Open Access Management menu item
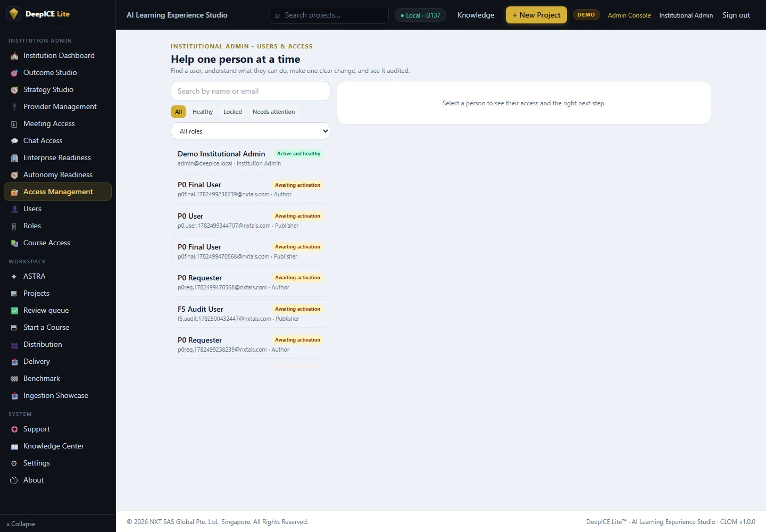This screenshot has height=532, width=766. [57, 192]
